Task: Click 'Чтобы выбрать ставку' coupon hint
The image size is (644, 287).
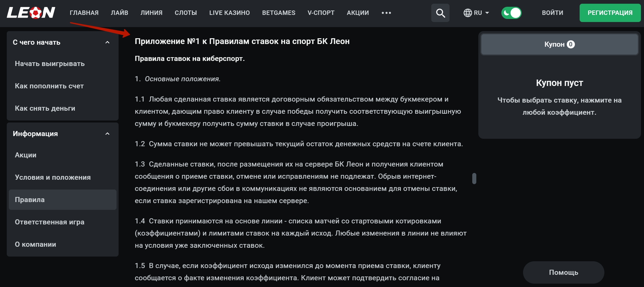Action: point(560,106)
